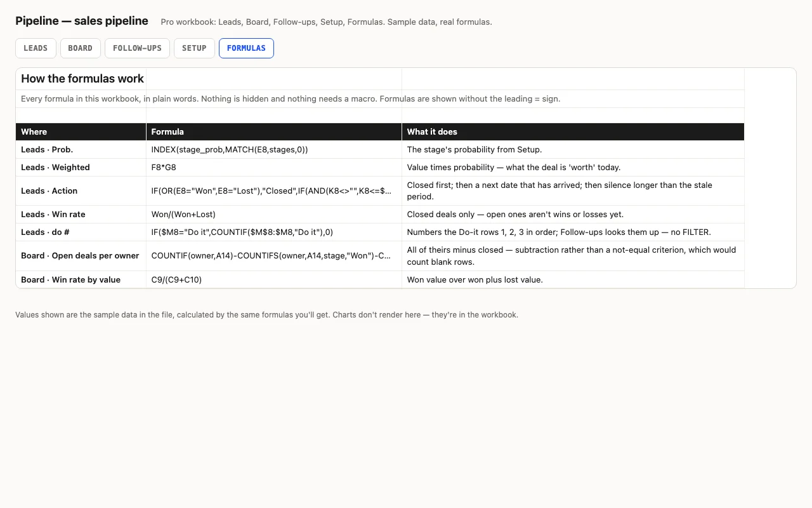
Task: Select the 'Leads · Prob.' cell
Action: [81, 150]
